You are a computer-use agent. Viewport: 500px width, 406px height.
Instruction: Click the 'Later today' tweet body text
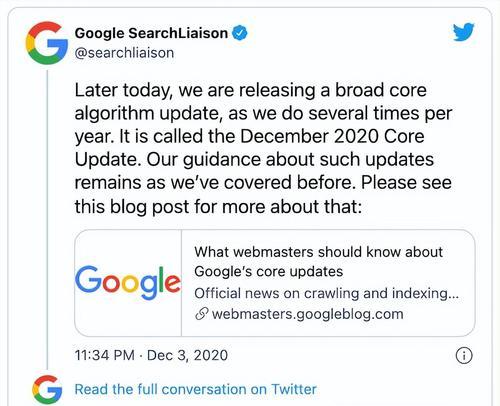263,148
